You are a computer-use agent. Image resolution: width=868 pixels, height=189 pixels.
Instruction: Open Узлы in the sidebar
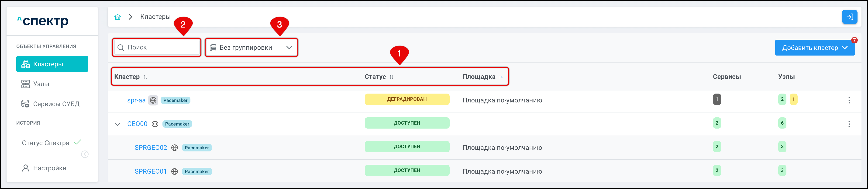(41, 84)
